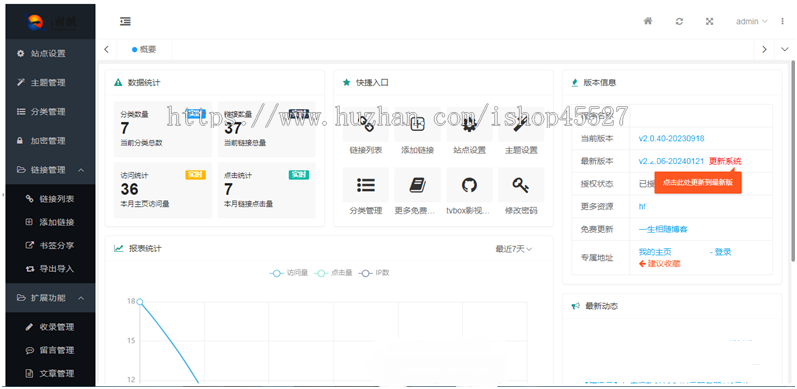Image resolution: width=797 pixels, height=389 pixels.
Task: Click the 点击统计 statistic card
Action: [x=266, y=190]
